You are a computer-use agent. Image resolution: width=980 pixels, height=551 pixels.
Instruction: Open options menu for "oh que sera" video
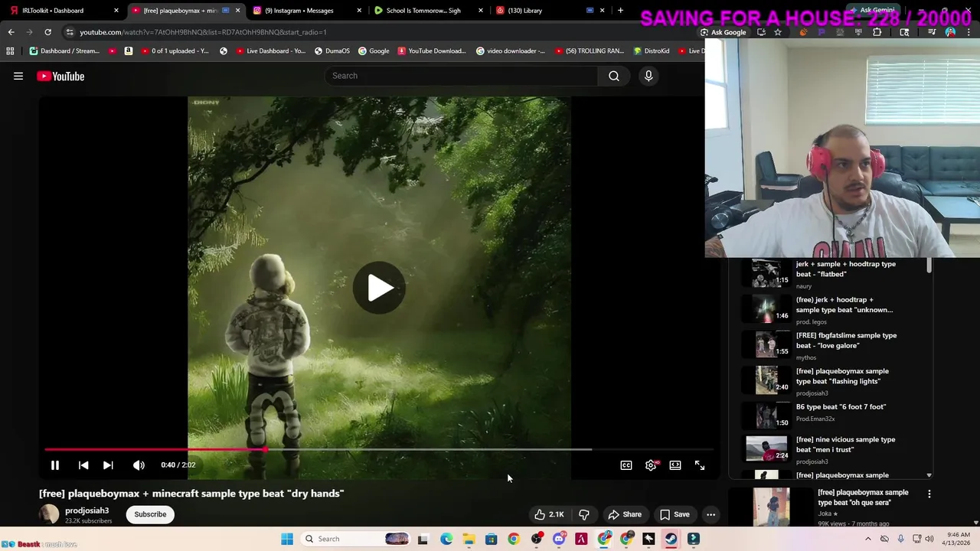(929, 494)
